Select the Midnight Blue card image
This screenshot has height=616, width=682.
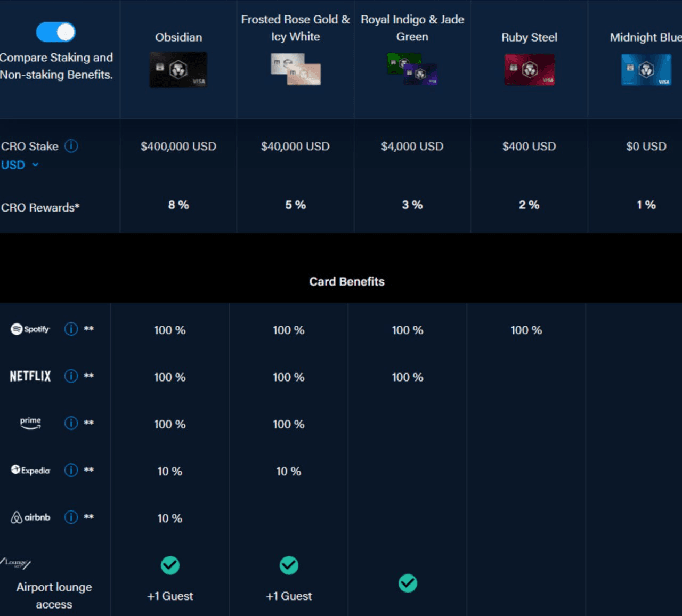pyautogui.click(x=646, y=70)
